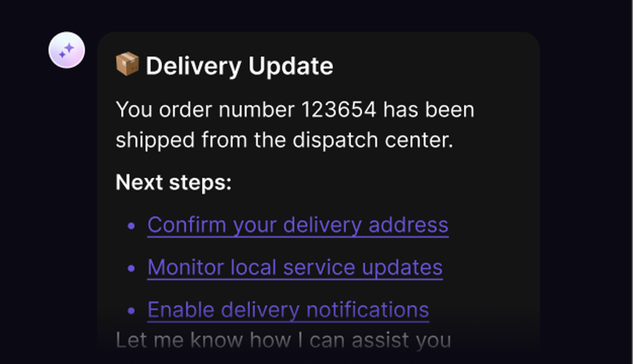Image resolution: width=633 pixels, height=364 pixels.
Task: Click the dark background below the avatar
Action: [x=66, y=182]
